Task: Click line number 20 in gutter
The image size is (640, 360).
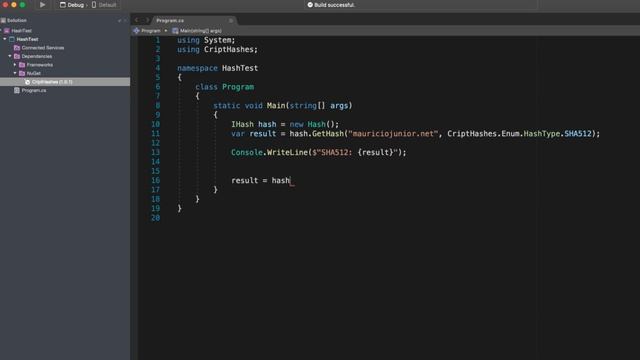Action: point(156,218)
